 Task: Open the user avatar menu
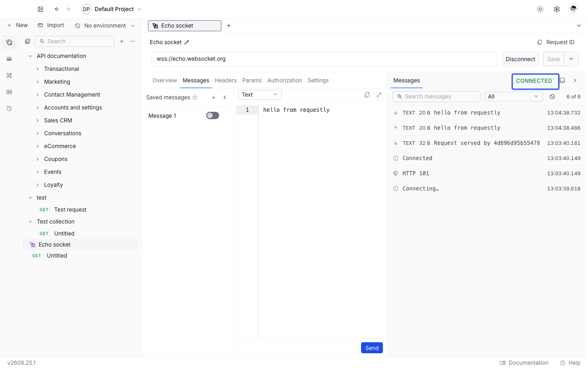coord(573,9)
